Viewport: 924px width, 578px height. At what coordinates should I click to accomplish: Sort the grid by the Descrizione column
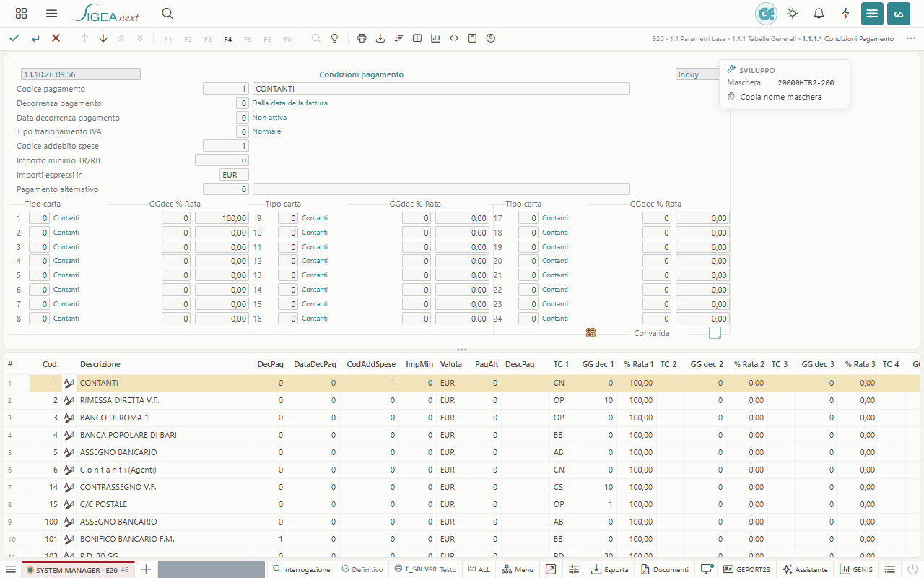pos(100,364)
